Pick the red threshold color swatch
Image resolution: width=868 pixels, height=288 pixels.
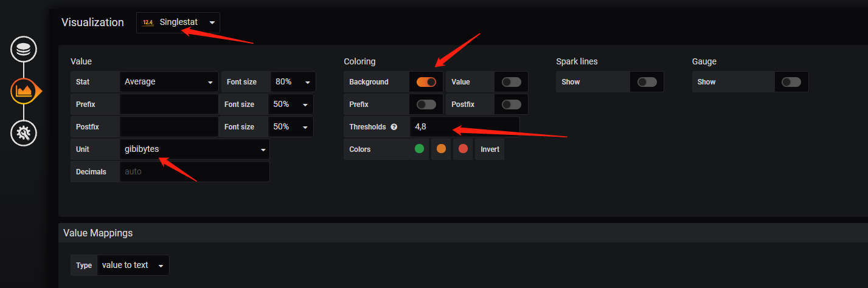463,149
